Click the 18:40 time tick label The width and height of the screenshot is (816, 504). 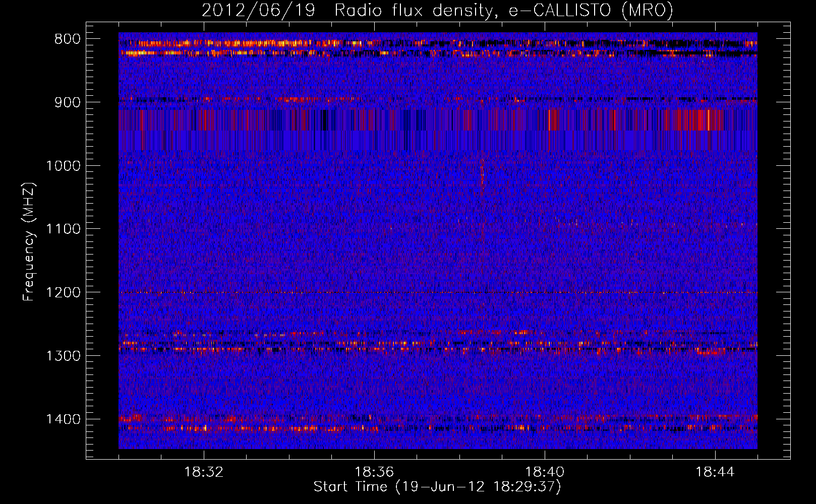point(545,472)
